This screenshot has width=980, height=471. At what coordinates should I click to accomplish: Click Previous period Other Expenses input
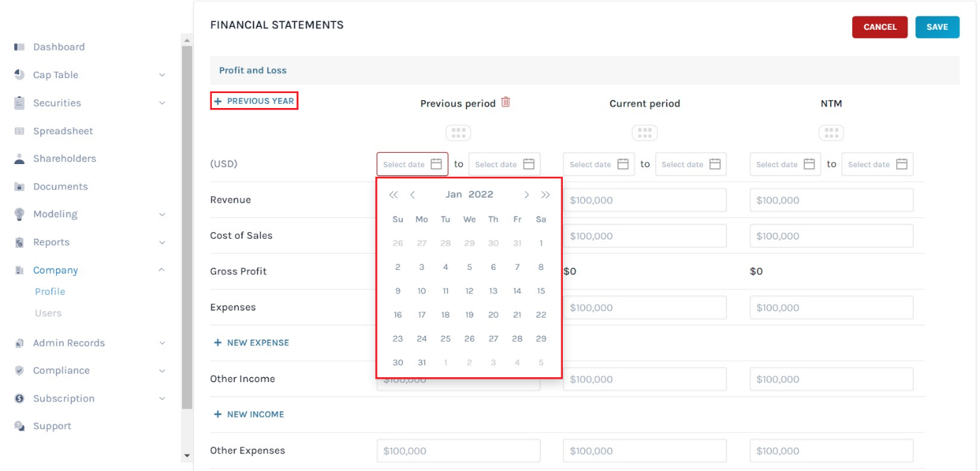[458, 450]
